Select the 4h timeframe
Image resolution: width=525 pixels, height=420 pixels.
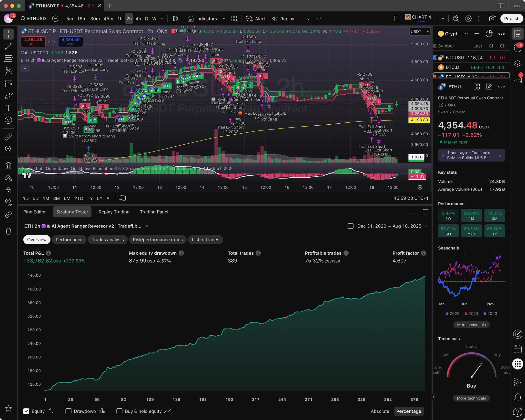click(x=138, y=18)
